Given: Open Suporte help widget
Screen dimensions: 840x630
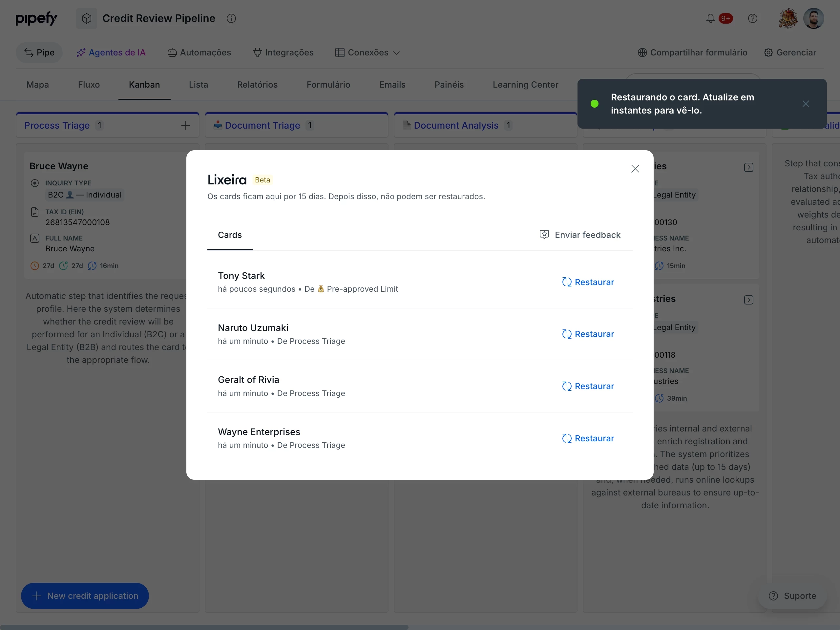Looking at the screenshot, I should pos(792,596).
